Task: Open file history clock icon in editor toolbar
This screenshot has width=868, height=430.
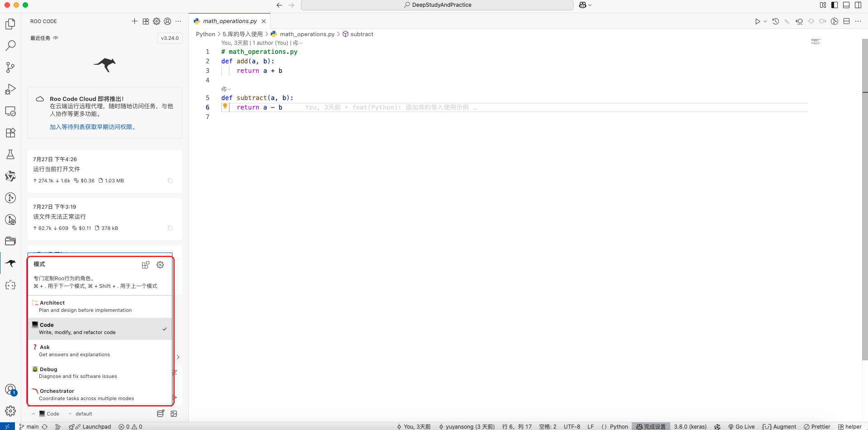Action: tap(776, 21)
